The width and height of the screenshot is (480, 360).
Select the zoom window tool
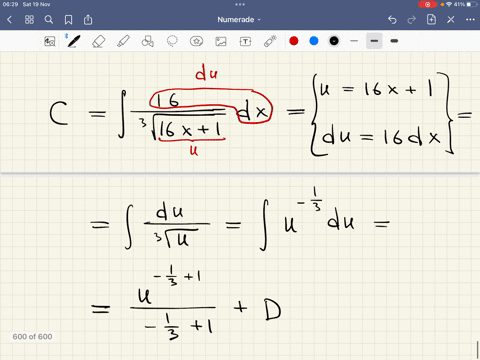[x=50, y=41]
